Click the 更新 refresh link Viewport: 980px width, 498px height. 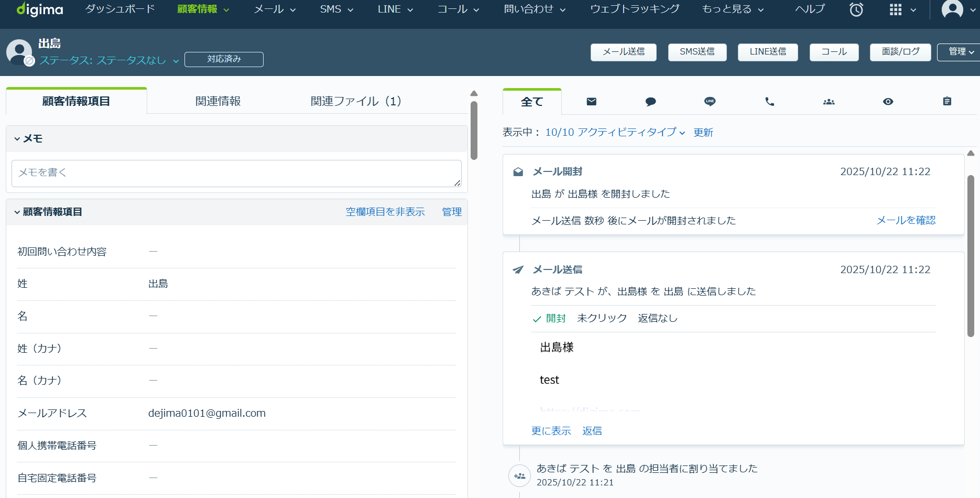coord(703,133)
